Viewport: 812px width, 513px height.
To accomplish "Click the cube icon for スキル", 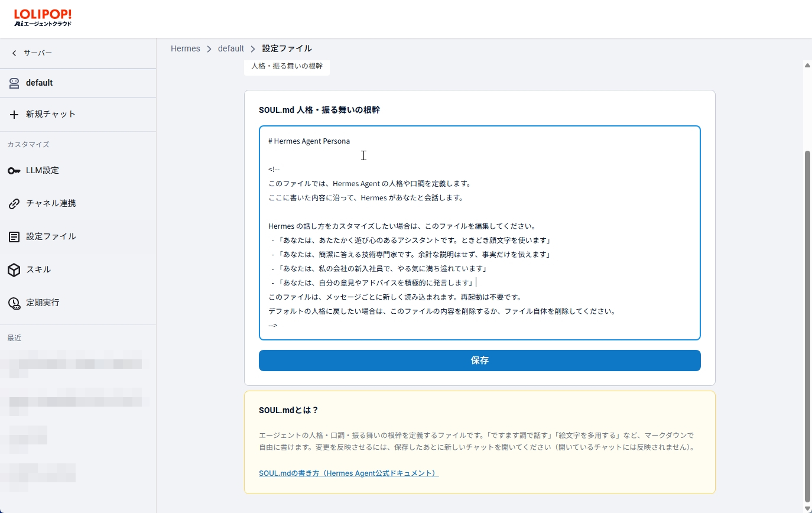I will [14, 270].
